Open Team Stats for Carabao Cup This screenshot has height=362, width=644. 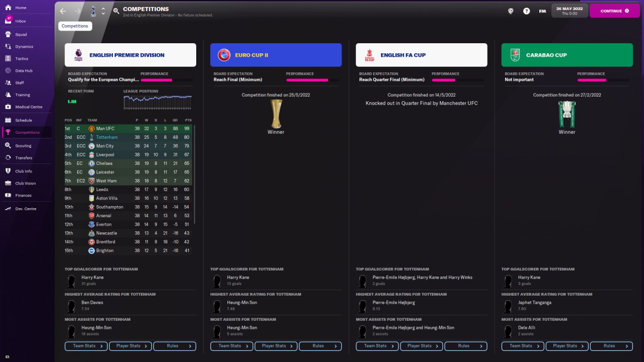tap(523, 346)
